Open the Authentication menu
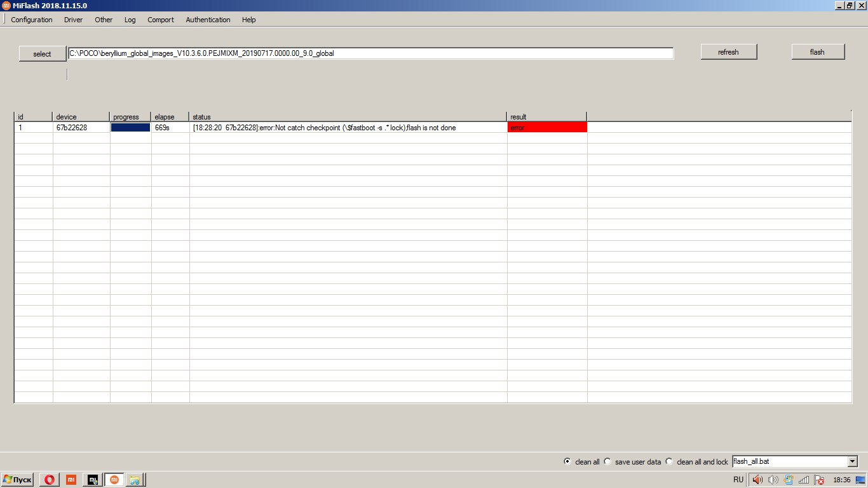The image size is (868, 488). [208, 20]
